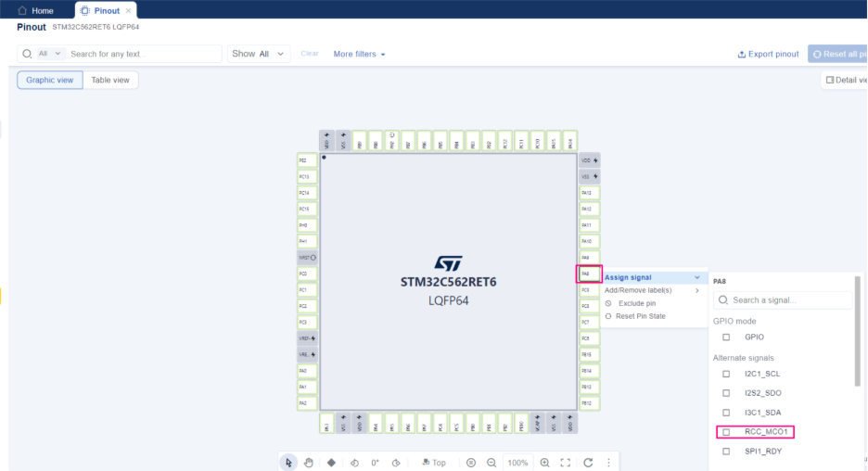Rotate chip clockwise
The width and height of the screenshot is (868, 471).
coord(396,463)
